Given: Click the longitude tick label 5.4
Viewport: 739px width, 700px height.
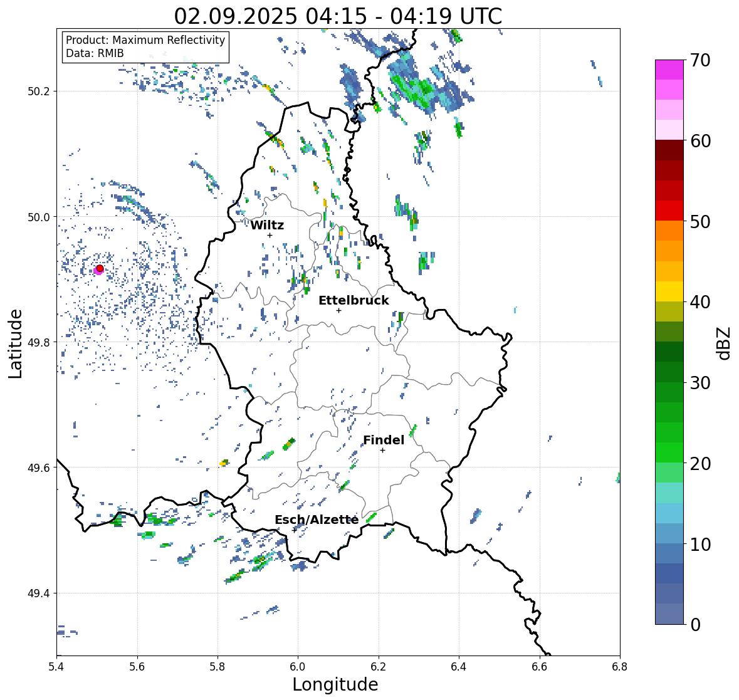Looking at the screenshot, I should pos(56,666).
